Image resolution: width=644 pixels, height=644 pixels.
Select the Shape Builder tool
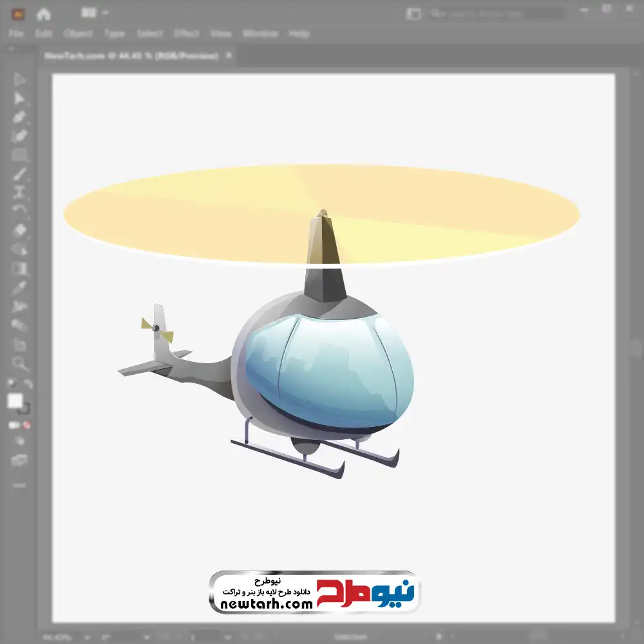pyautogui.click(x=19, y=249)
